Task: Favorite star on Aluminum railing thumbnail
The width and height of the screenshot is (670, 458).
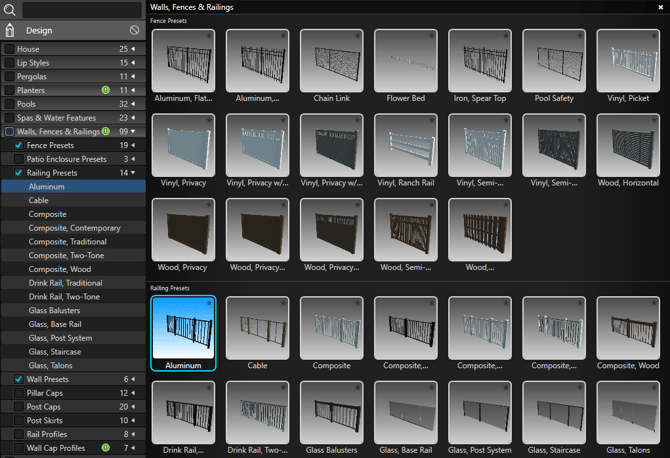Action: point(209,303)
